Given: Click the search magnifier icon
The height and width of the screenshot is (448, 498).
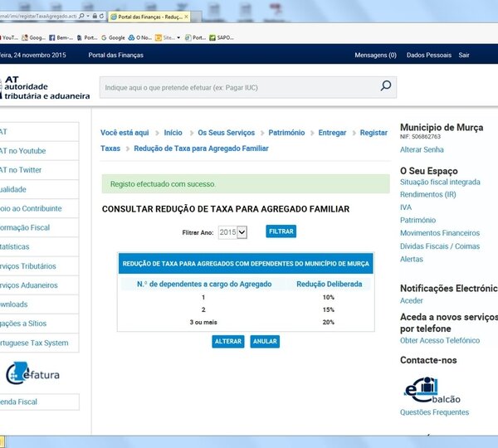Looking at the screenshot, I should [x=385, y=86].
